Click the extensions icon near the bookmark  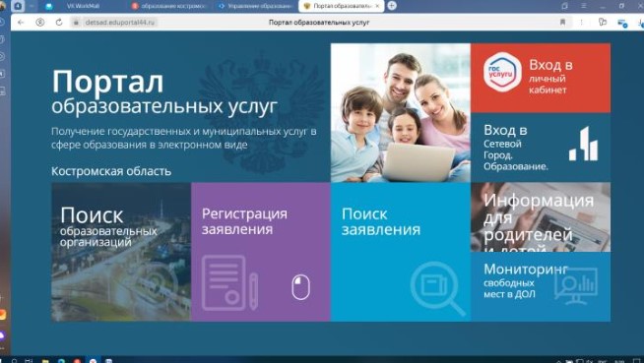tap(603, 23)
